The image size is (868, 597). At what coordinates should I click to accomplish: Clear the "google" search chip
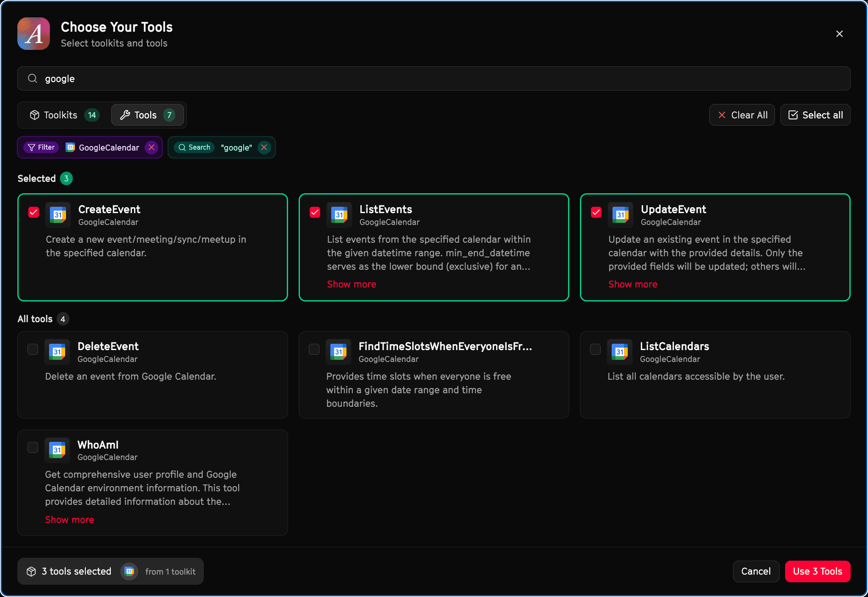264,147
